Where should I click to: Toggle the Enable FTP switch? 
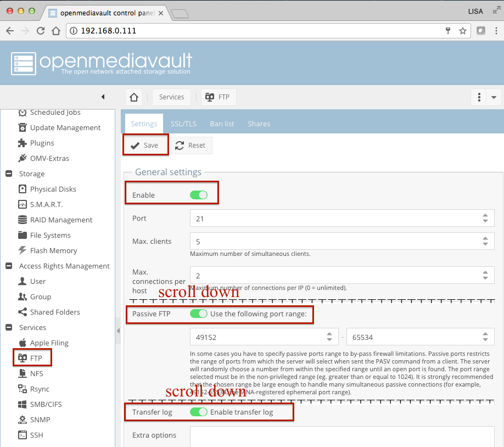coord(199,195)
